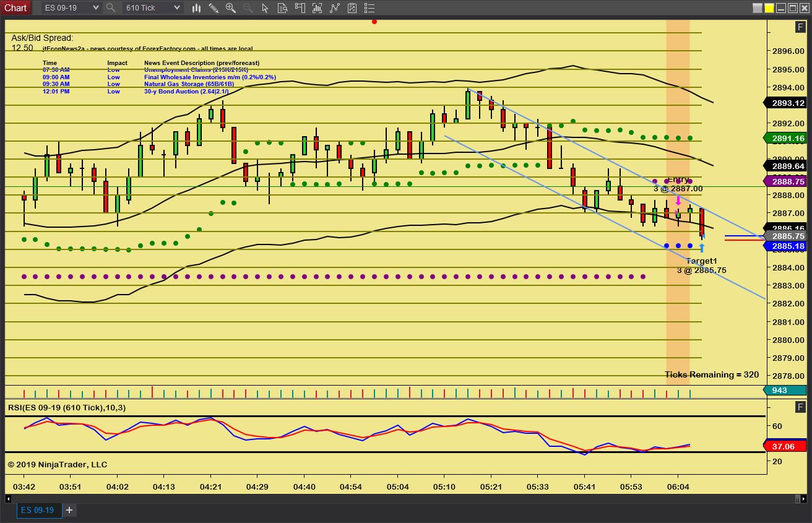This screenshot has height=523, width=812.
Task: Click the F button on the price panel
Action: [800, 27]
